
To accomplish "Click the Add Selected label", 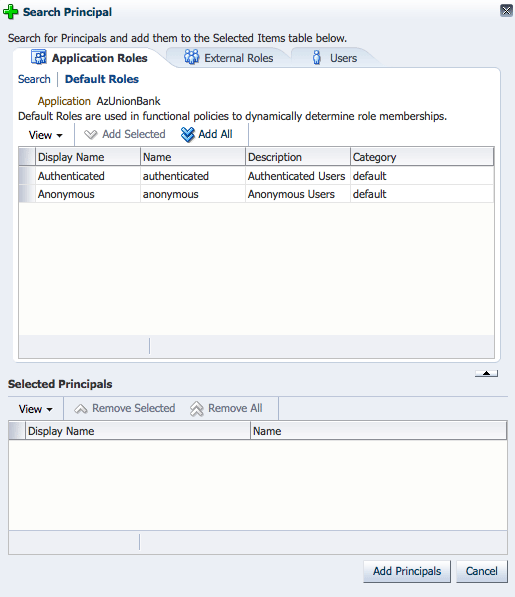I will (x=134, y=134).
